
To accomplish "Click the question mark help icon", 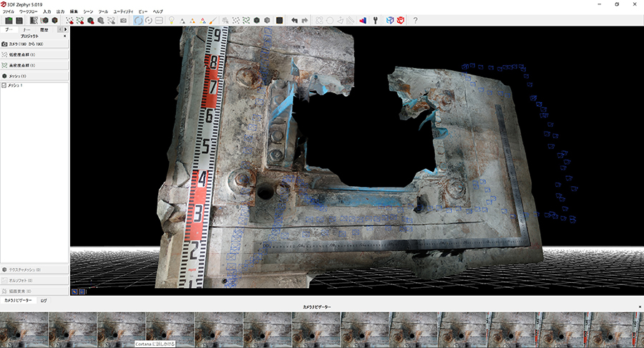I will 415,20.
